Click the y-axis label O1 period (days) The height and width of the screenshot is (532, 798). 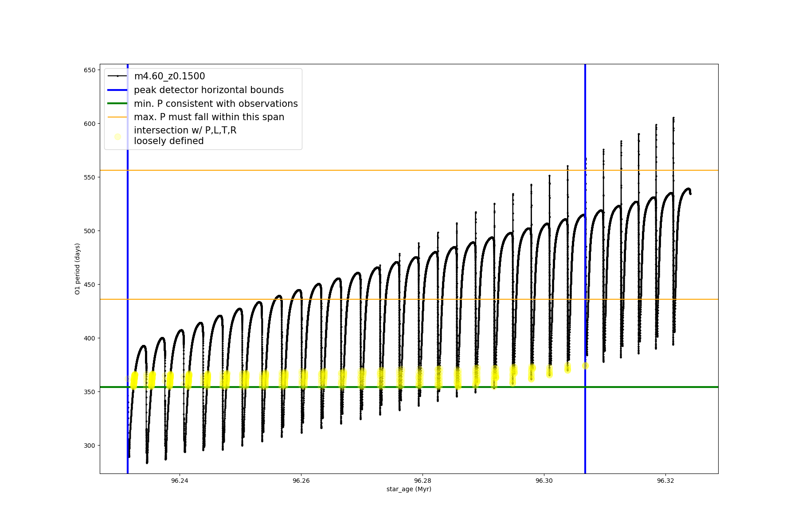(78, 269)
